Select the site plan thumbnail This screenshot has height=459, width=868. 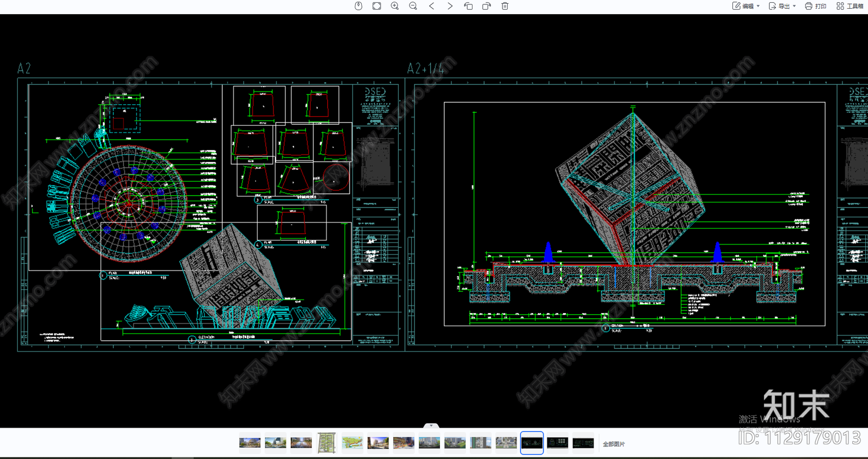327,443
